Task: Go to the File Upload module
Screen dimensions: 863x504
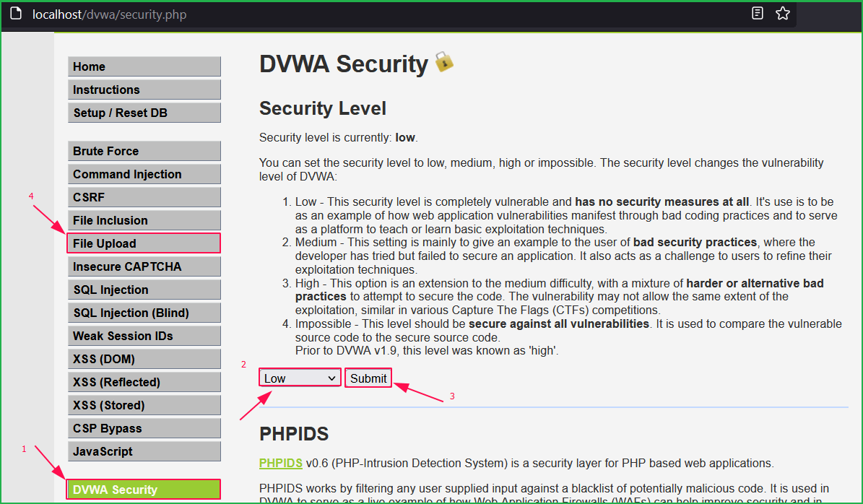Action: coord(144,243)
